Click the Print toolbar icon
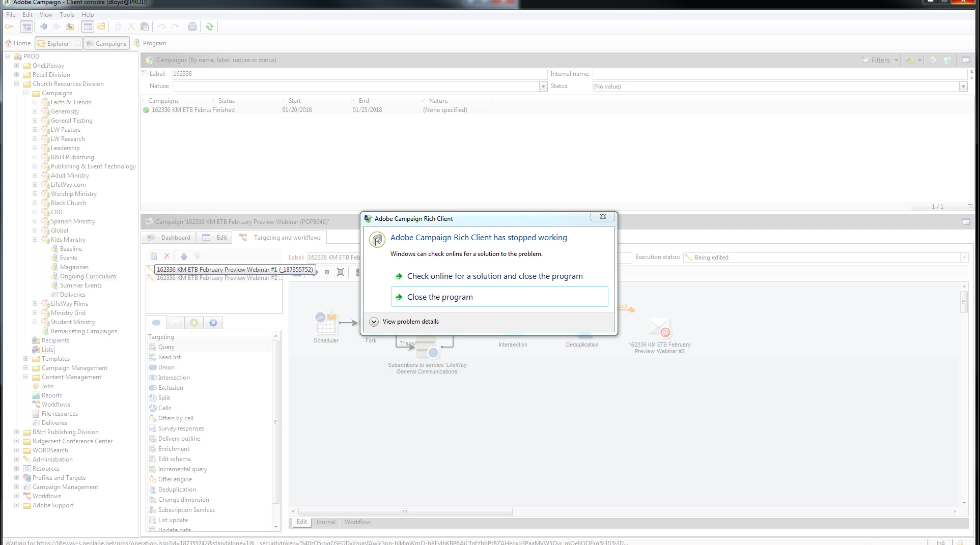The image size is (980, 545). (x=192, y=26)
